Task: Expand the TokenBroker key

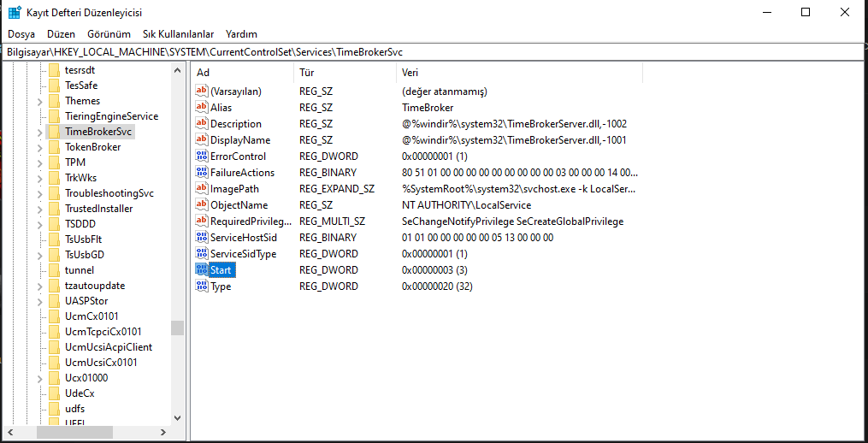Action: click(40, 148)
